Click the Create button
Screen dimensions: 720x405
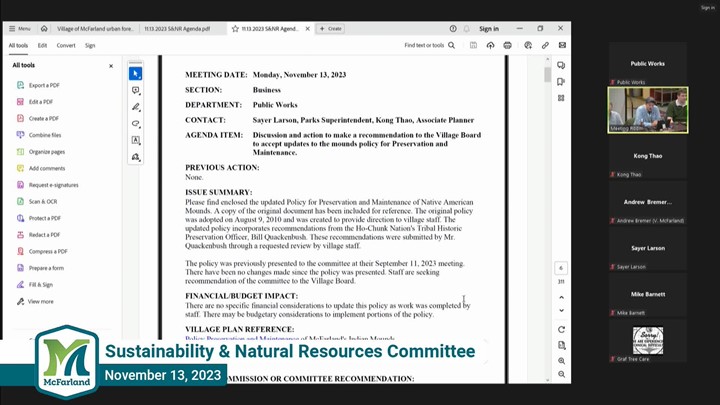tap(331, 28)
